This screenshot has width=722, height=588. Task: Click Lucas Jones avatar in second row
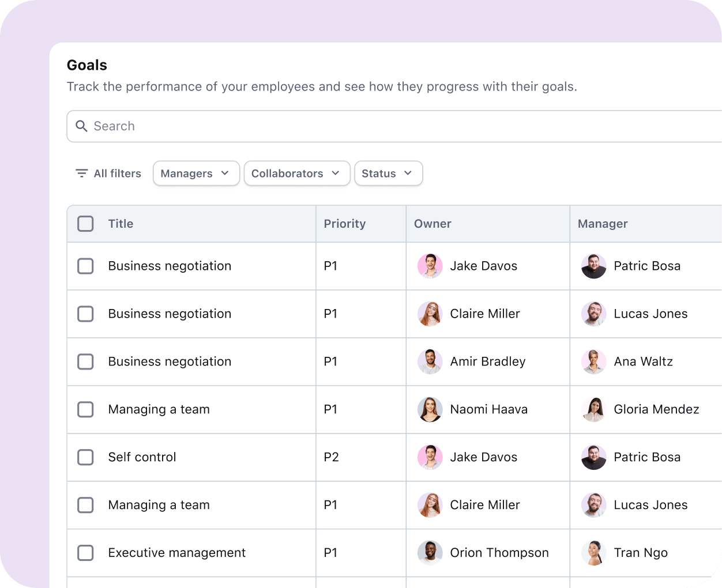pyautogui.click(x=594, y=314)
